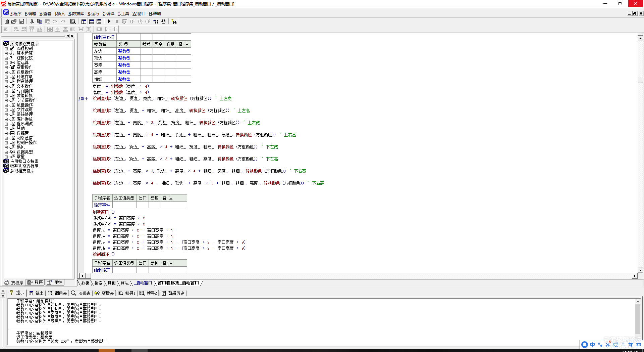
Task: Open the binoculars help search icon
Action: pyautogui.click(x=174, y=21)
